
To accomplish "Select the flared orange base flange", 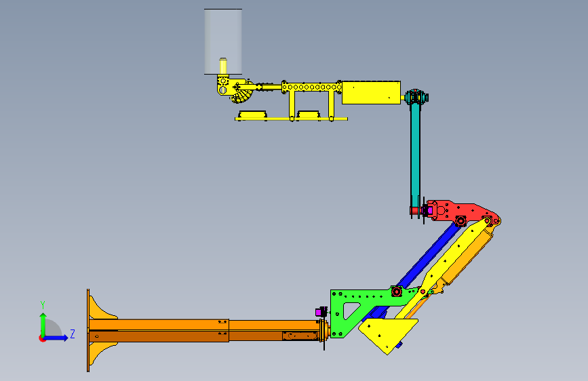I will tap(100, 331).
